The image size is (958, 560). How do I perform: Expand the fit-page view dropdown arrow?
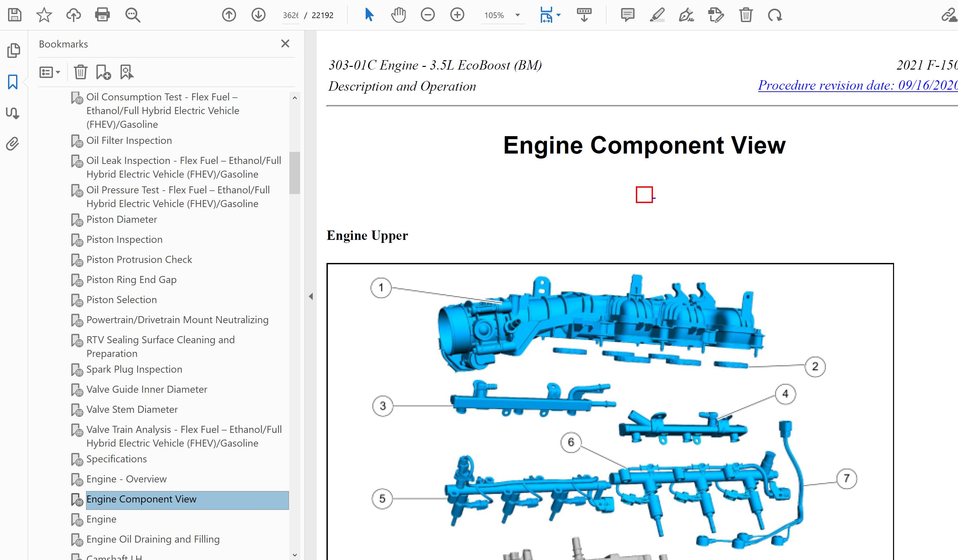click(559, 15)
